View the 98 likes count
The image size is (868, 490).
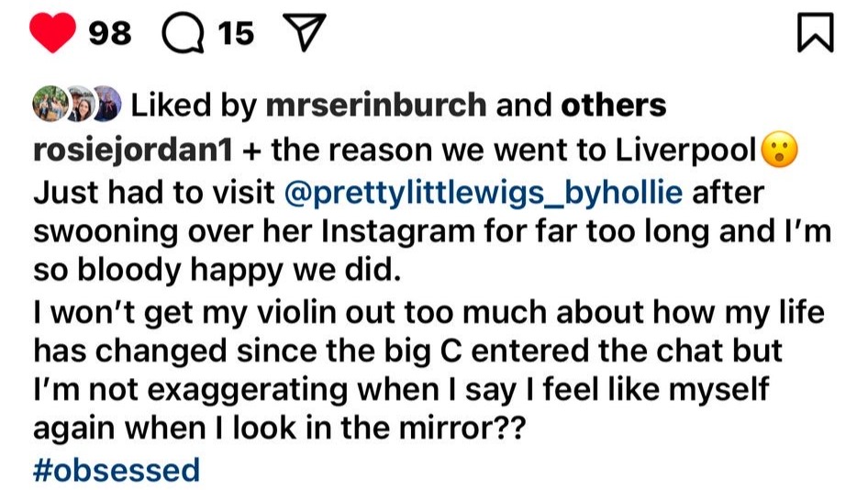(x=110, y=34)
